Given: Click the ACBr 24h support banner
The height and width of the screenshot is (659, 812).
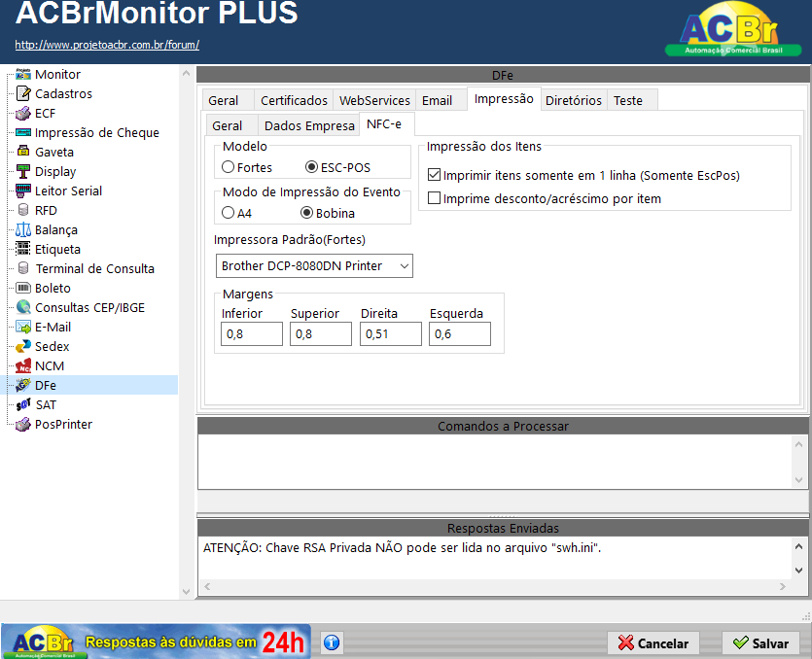Looking at the screenshot, I should (x=156, y=642).
